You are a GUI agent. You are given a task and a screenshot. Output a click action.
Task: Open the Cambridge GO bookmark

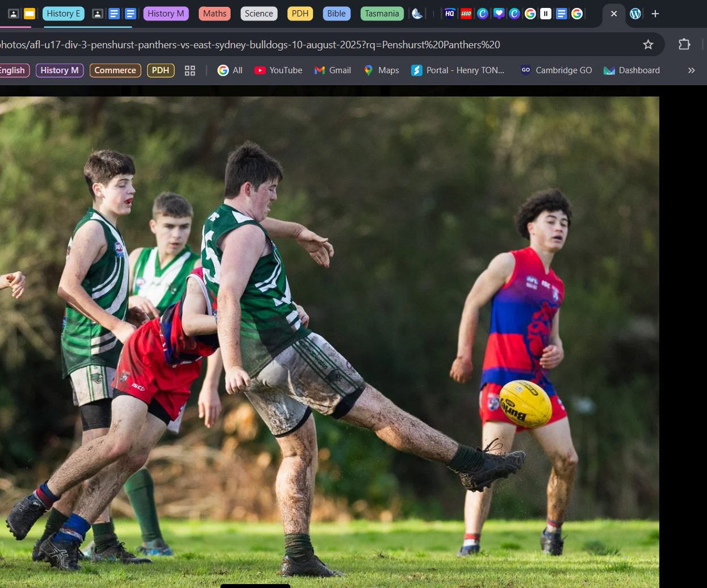557,70
